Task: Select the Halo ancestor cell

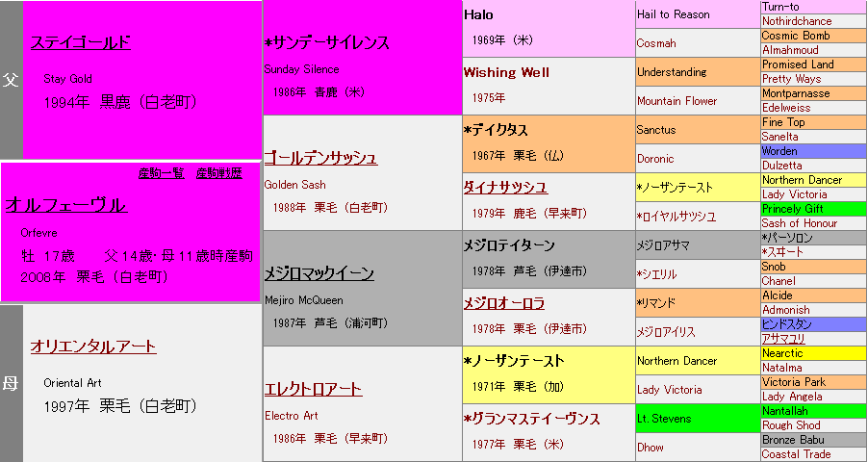Action: [x=478, y=14]
